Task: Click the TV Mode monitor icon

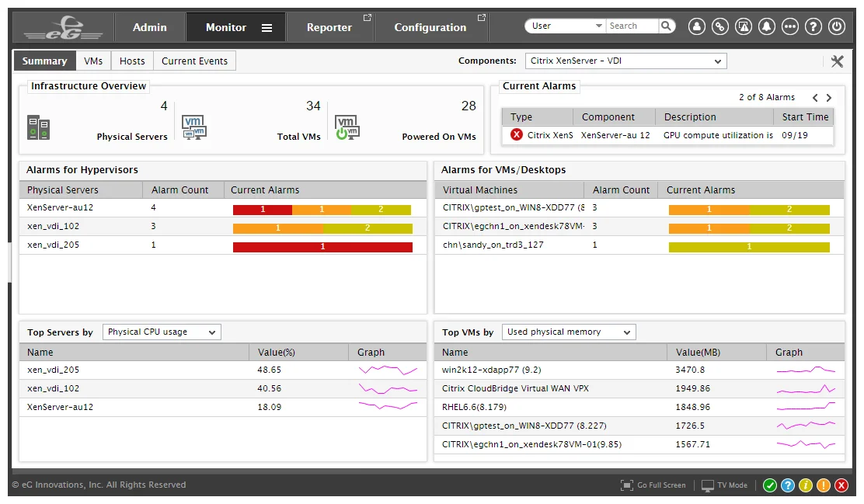Action: [708, 486]
